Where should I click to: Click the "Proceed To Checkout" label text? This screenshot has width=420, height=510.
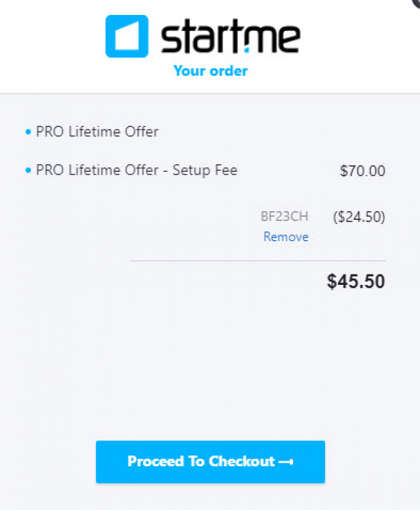tap(201, 461)
